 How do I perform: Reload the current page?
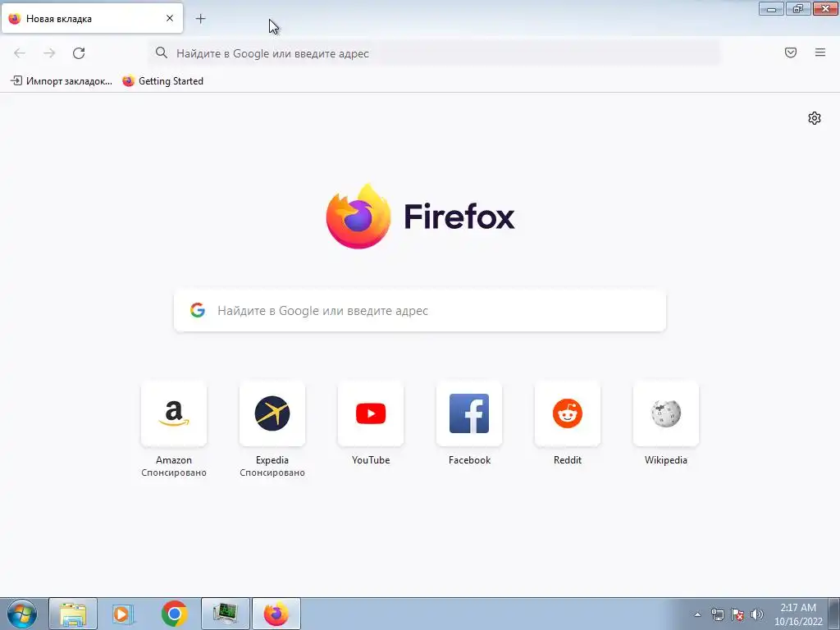[79, 53]
